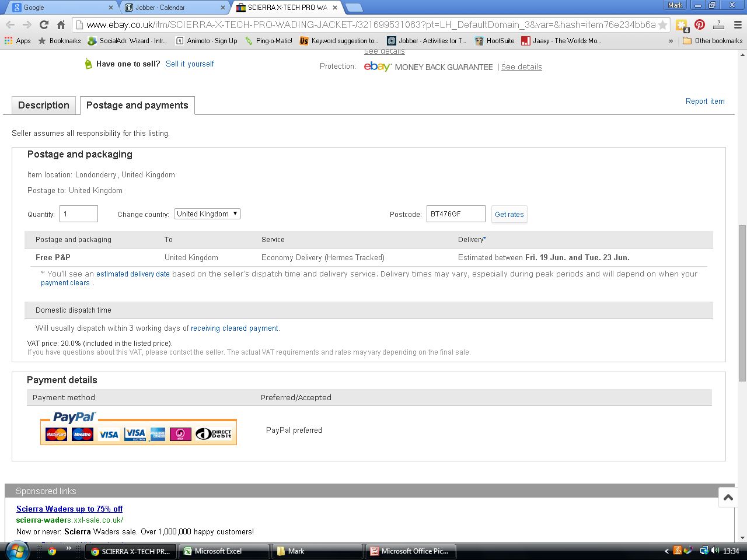The height and width of the screenshot is (560, 747).
Task: Reload the eBay page
Action: (x=44, y=24)
